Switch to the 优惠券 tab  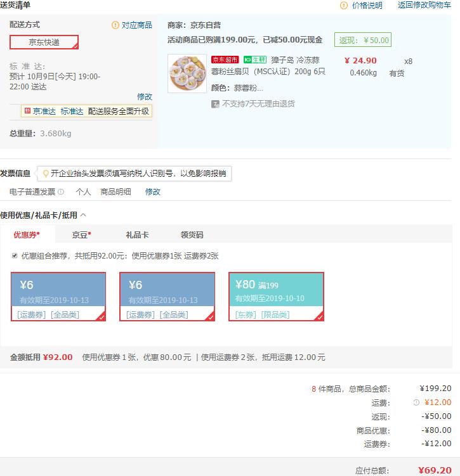point(27,235)
